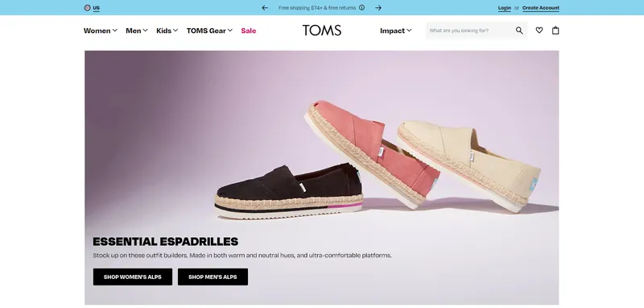Go to the previous promo banner message
The height and width of the screenshot is (308, 644).
pos(265,7)
